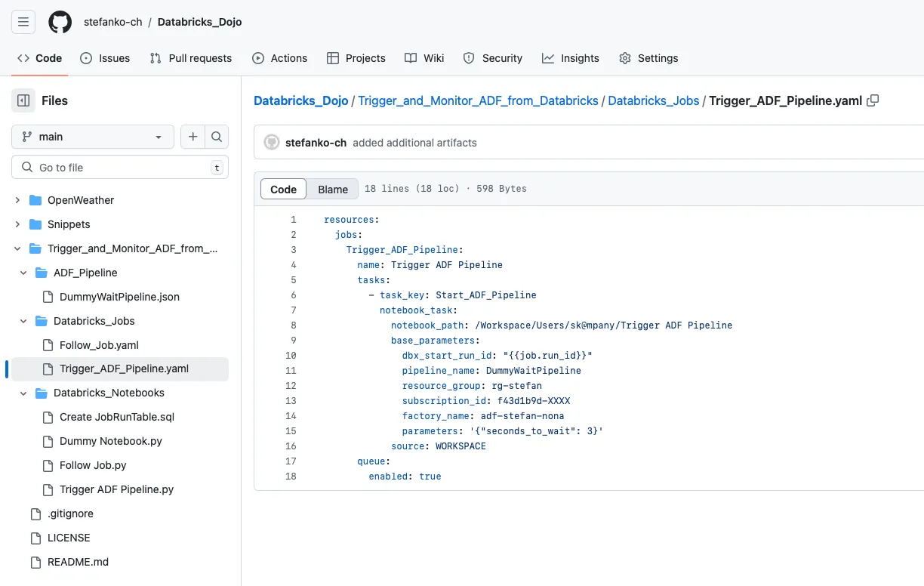Image resolution: width=924 pixels, height=586 pixels.
Task: Click stefanko-ch avatar in commit bar
Action: pos(272,143)
